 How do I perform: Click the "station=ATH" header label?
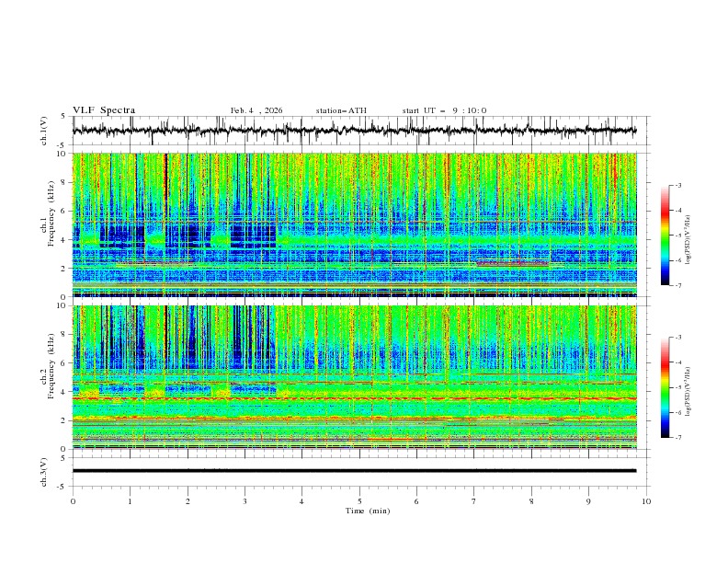click(x=341, y=110)
